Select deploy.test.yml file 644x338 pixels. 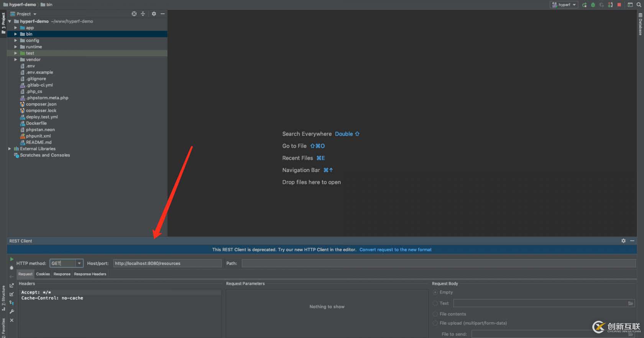[x=42, y=117]
